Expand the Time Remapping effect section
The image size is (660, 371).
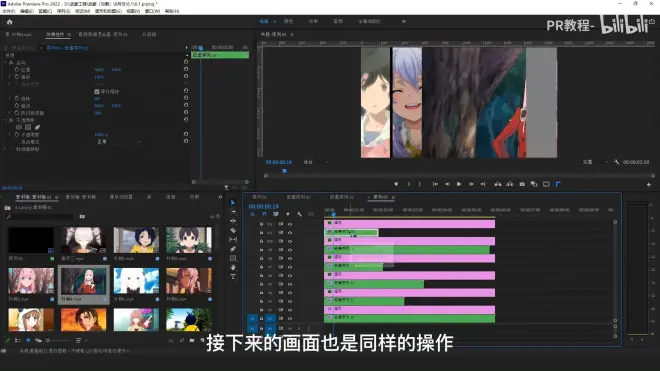(x=5, y=149)
